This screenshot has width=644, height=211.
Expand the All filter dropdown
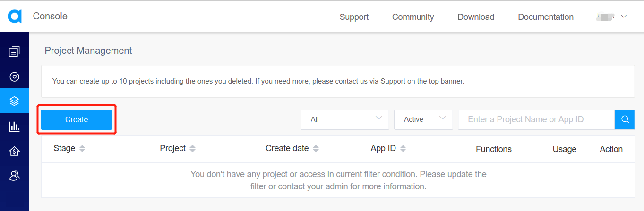[345, 119]
